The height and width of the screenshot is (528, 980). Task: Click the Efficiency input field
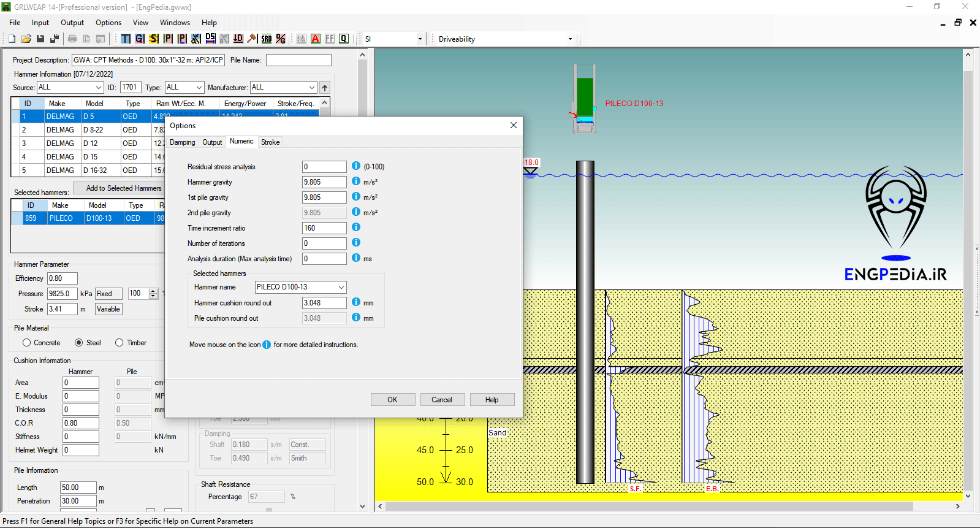click(63, 278)
